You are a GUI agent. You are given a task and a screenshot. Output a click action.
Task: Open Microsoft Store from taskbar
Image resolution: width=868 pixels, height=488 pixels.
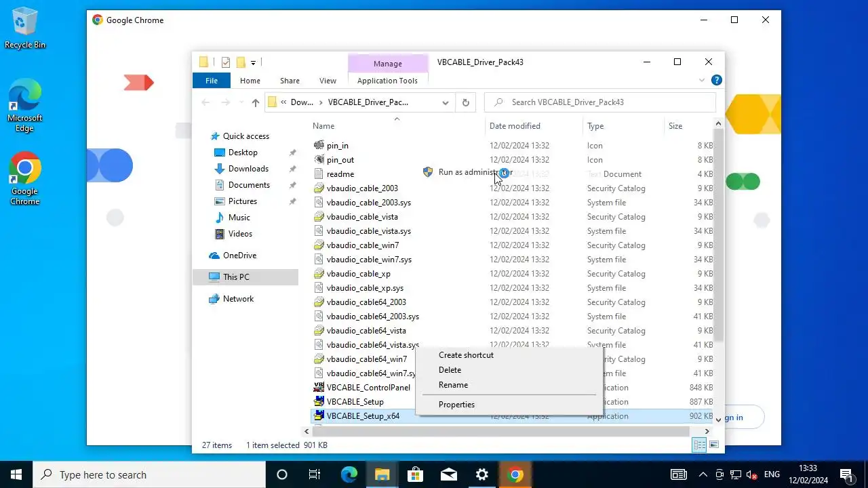pos(415,474)
